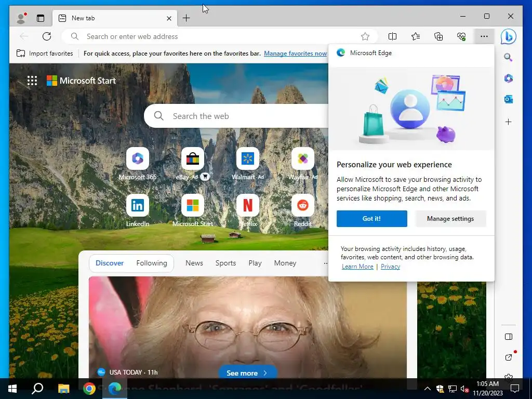The image size is (532, 399).
Task: Click See more button
Action: [247, 373]
